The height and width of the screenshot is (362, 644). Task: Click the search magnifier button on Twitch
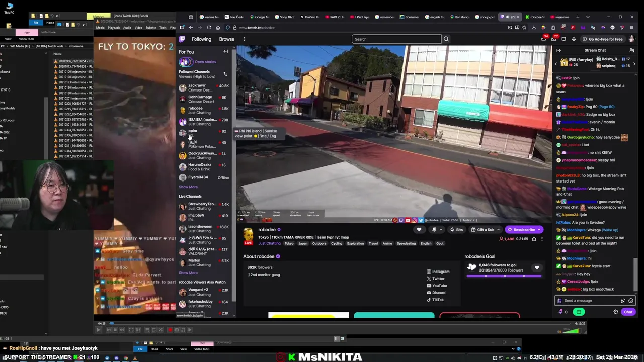pos(446,39)
